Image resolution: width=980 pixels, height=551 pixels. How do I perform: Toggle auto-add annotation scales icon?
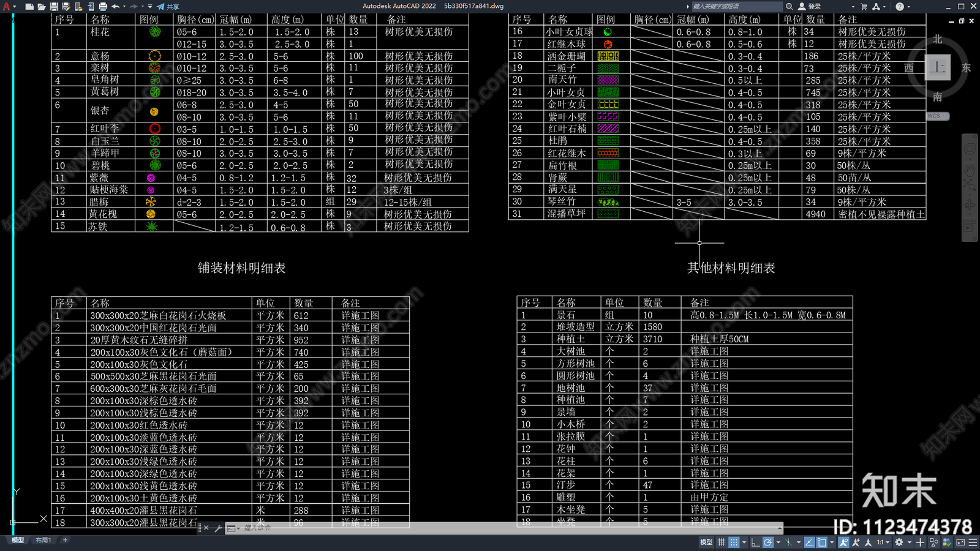tap(856, 542)
